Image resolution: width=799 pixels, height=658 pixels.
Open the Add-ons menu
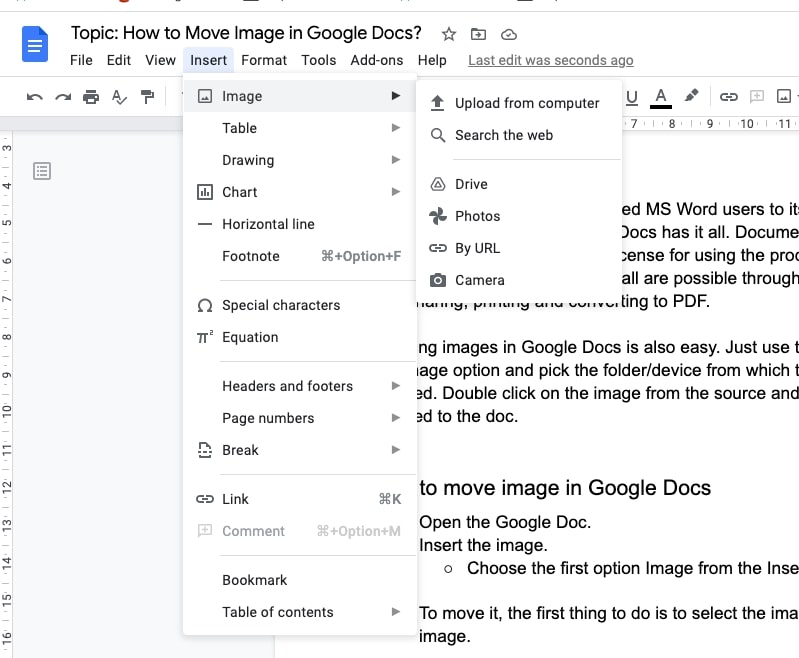377,60
